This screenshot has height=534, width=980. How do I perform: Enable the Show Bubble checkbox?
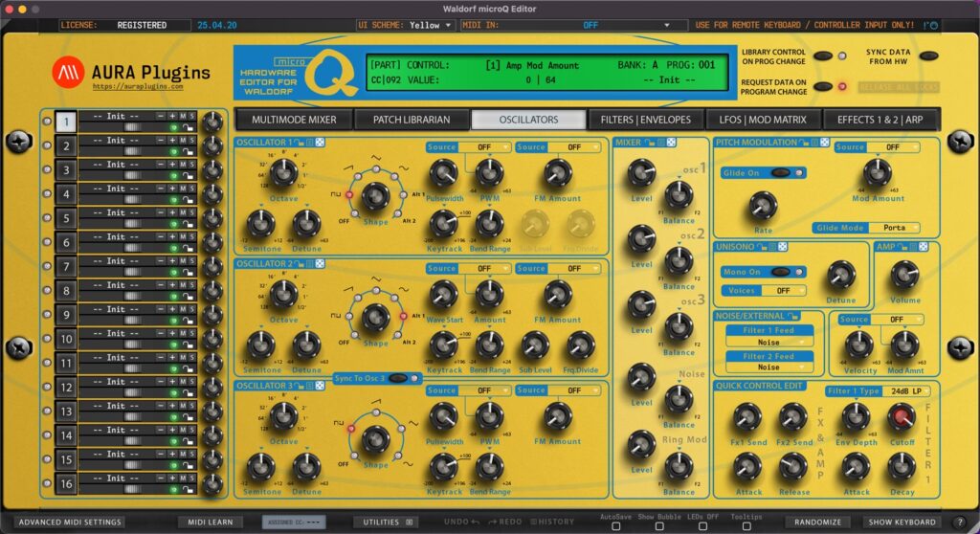click(x=659, y=526)
